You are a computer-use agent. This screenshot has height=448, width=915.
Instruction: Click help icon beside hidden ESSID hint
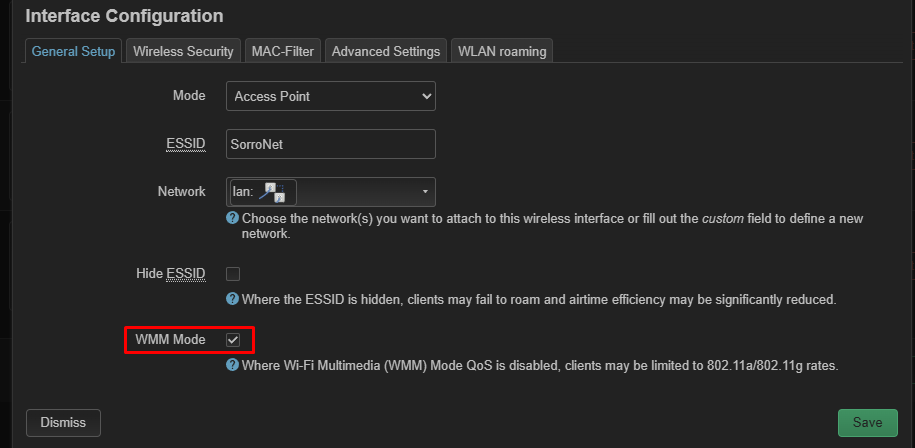coord(232,299)
